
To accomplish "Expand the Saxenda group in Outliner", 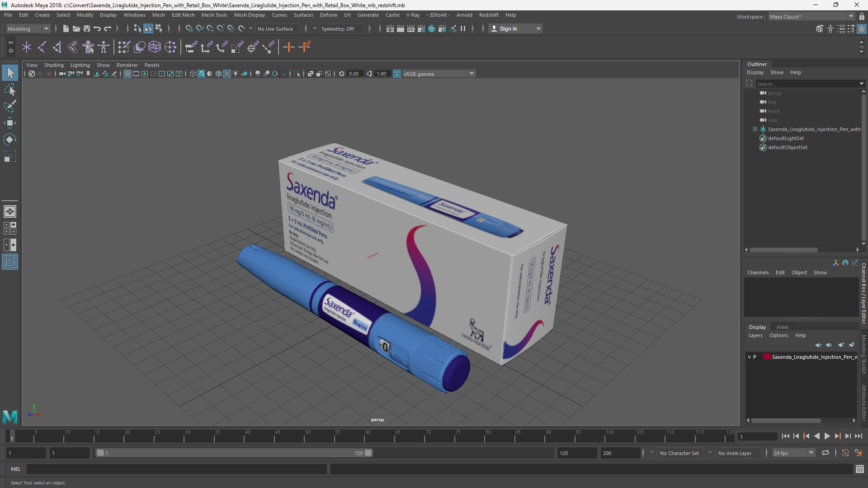I will pos(755,129).
